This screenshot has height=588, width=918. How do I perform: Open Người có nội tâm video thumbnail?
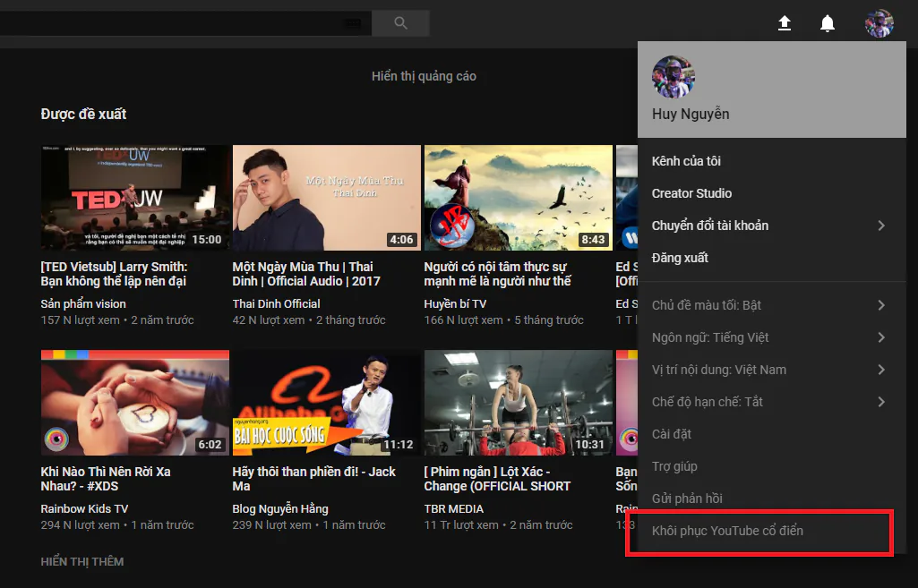point(519,198)
